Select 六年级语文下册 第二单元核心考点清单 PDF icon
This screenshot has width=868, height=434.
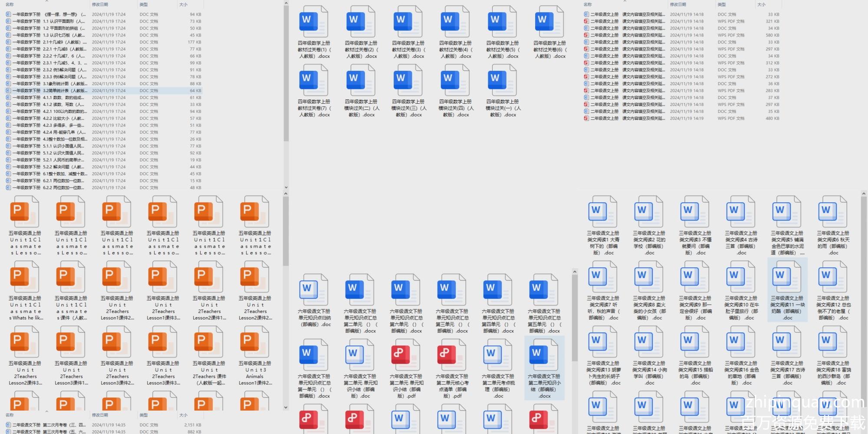tap(451, 356)
